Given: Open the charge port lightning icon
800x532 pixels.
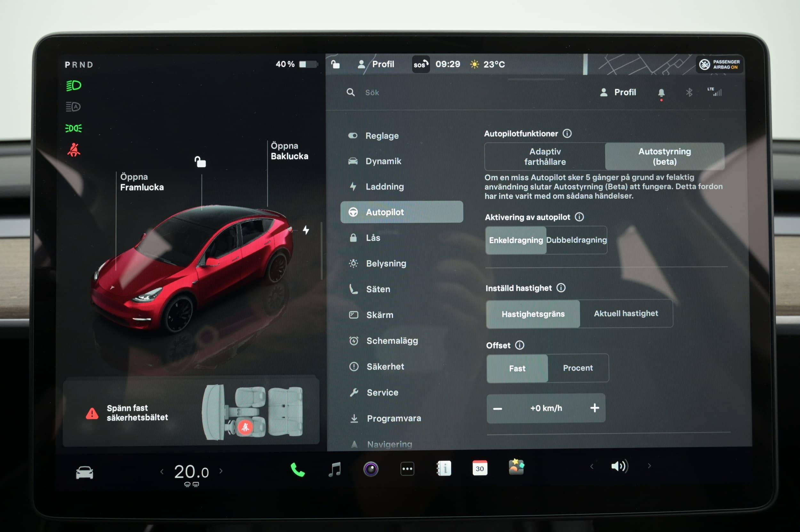Looking at the screenshot, I should click(x=306, y=230).
